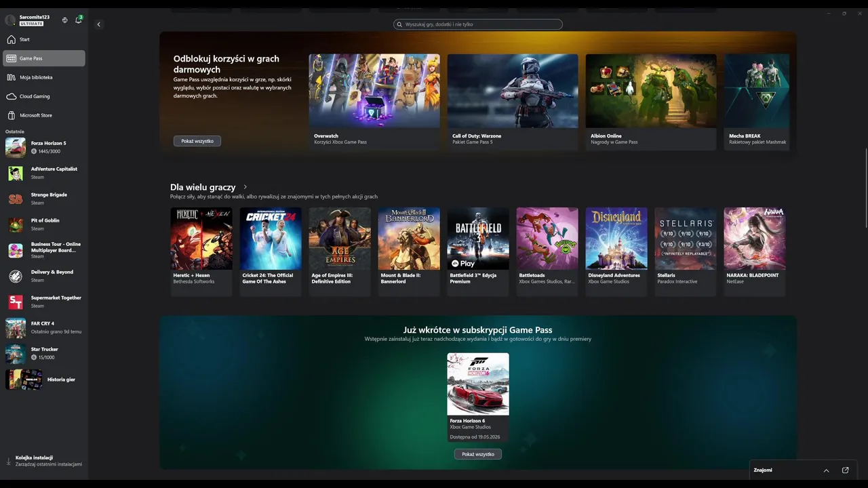Open Supermarket Together from recent list
This screenshot has height=488, width=868.
(44, 302)
